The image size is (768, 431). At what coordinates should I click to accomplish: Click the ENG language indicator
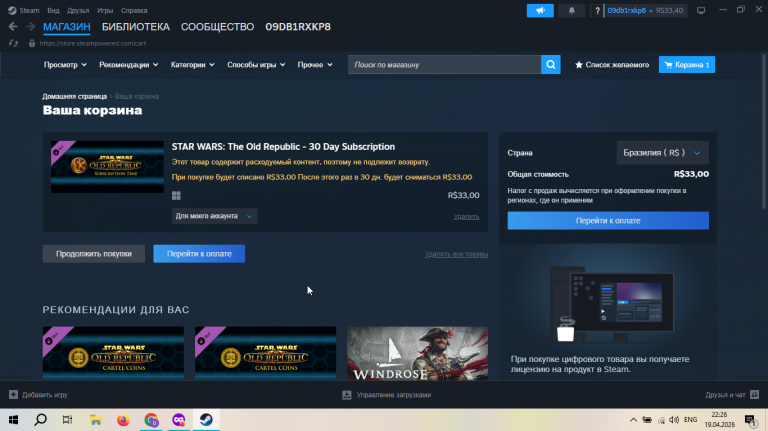[691, 420]
